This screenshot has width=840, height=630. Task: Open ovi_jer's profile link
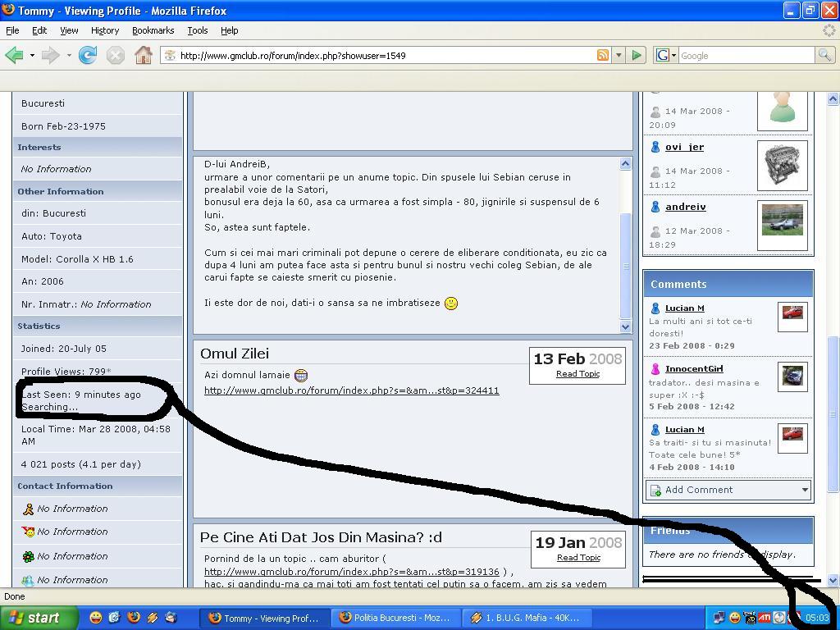[684, 147]
